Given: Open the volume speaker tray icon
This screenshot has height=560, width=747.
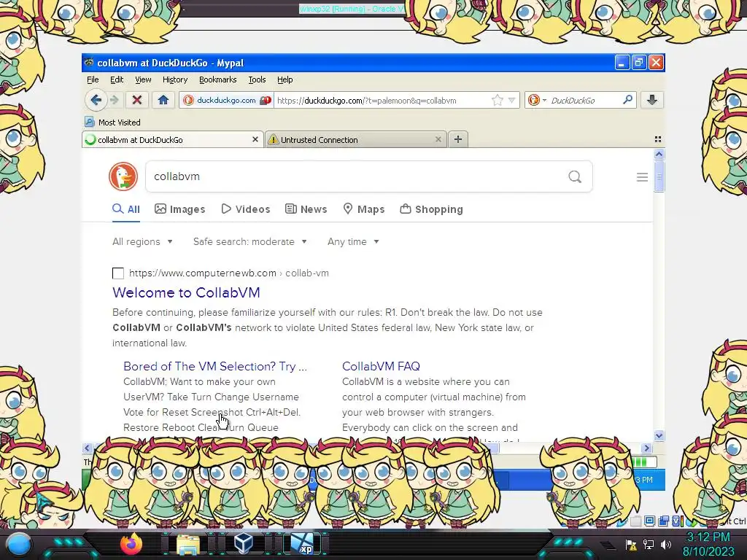Looking at the screenshot, I should click(666, 545).
